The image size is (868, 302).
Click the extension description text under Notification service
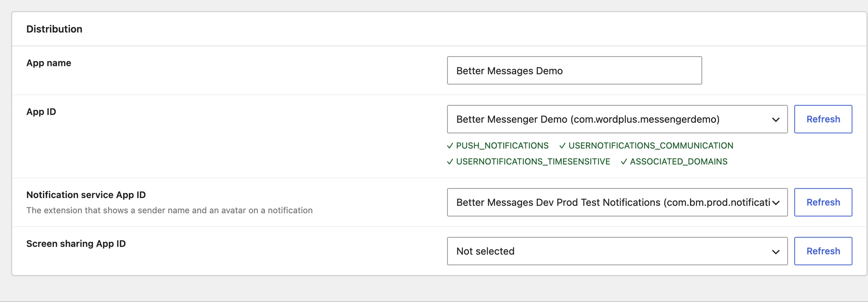tap(169, 211)
